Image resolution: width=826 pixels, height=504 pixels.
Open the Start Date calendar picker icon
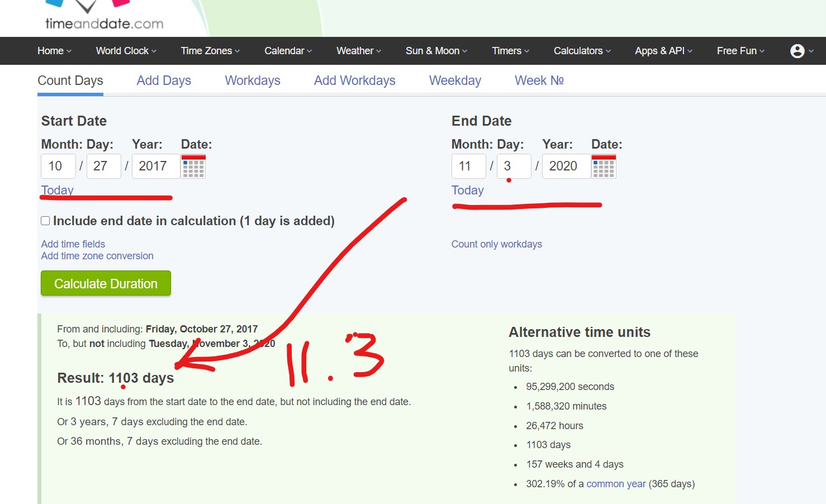coord(193,167)
